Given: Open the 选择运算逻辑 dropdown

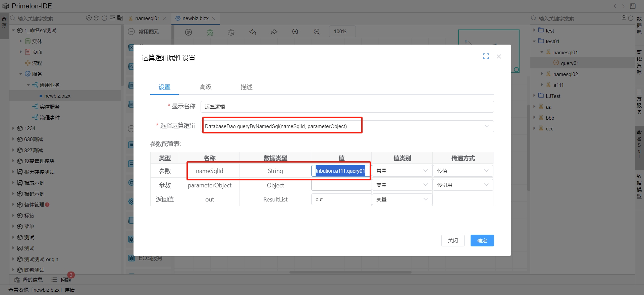Looking at the screenshot, I should tap(486, 126).
